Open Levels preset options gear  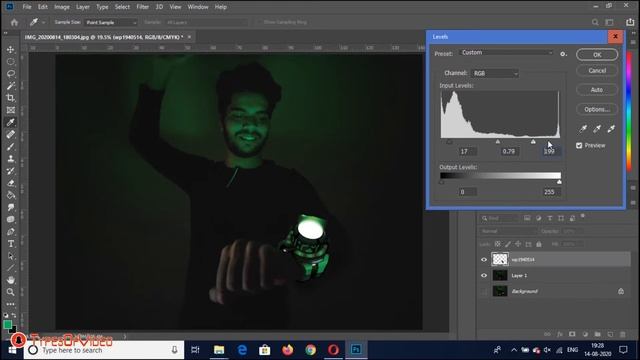563,54
